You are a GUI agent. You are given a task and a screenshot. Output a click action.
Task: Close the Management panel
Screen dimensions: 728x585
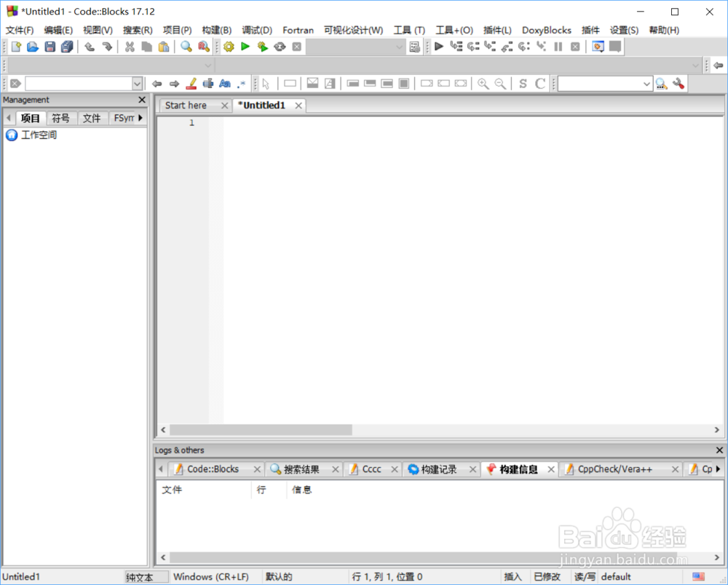(142, 100)
